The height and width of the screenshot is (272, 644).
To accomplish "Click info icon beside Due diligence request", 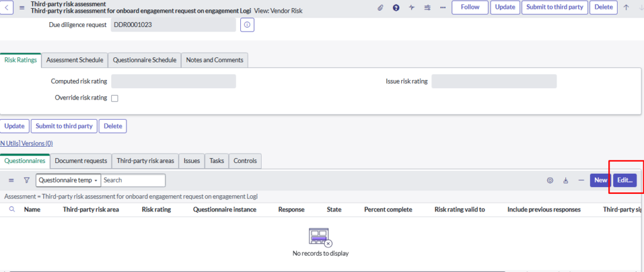I will tap(247, 25).
